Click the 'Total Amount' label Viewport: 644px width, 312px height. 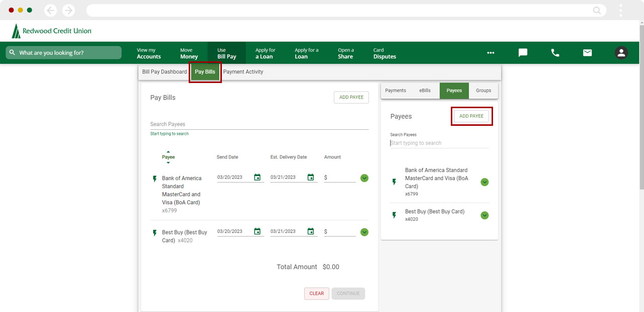[297, 267]
